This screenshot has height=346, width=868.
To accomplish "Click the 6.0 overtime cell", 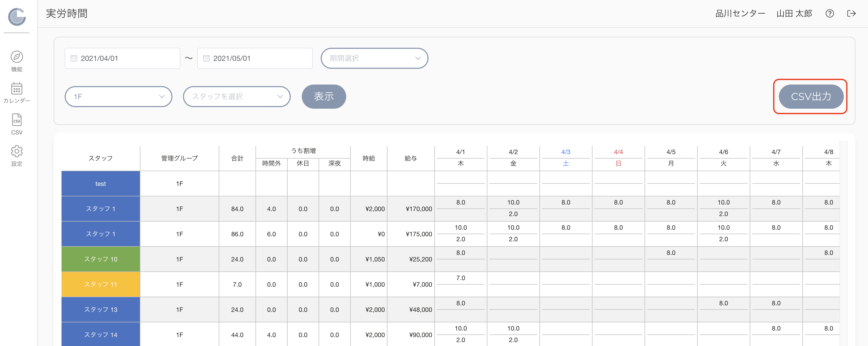I will click(272, 234).
